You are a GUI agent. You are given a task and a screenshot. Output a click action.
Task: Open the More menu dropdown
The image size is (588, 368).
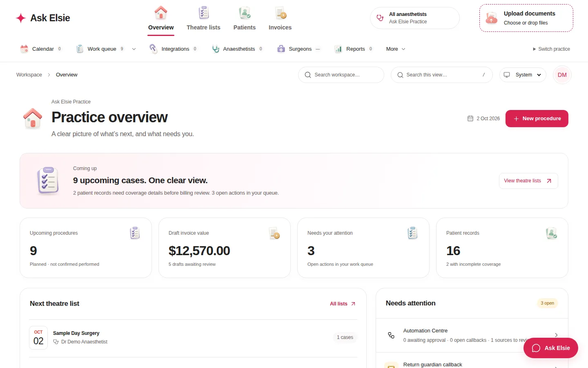[395, 49]
